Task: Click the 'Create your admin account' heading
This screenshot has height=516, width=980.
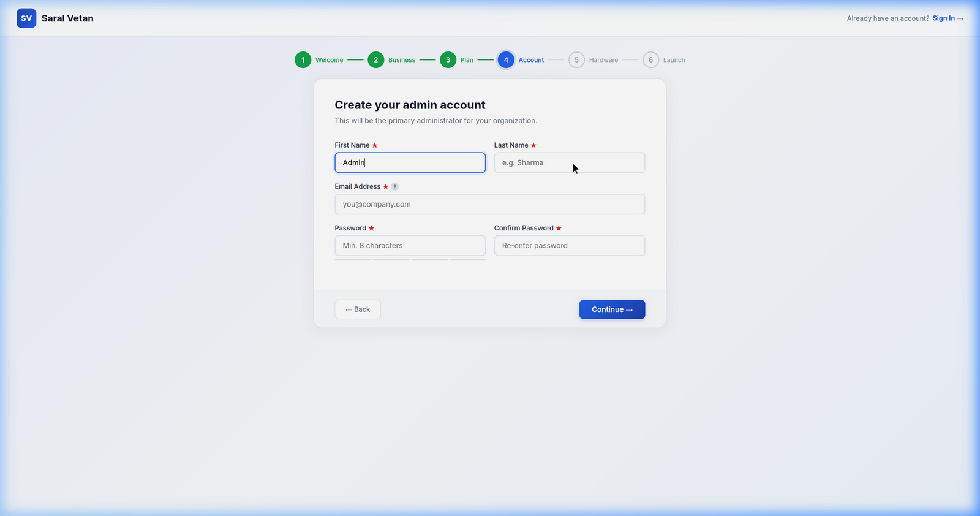Action: tap(410, 105)
